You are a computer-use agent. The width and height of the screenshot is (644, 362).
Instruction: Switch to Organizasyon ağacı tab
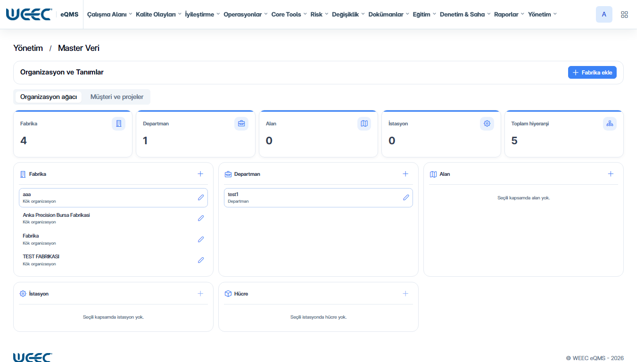[49, 97]
